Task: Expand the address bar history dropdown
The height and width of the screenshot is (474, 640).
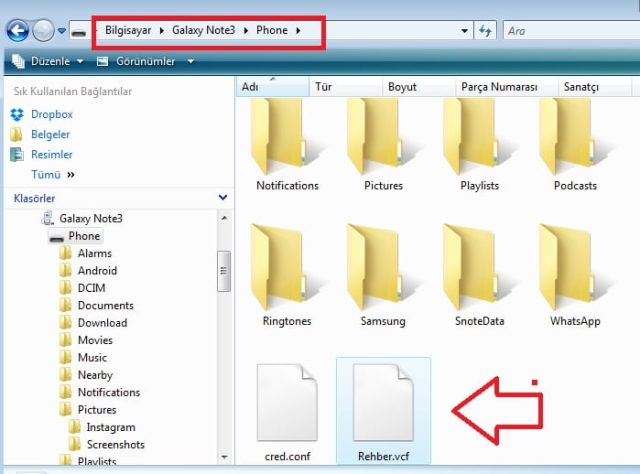Action: pyautogui.click(x=465, y=31)
